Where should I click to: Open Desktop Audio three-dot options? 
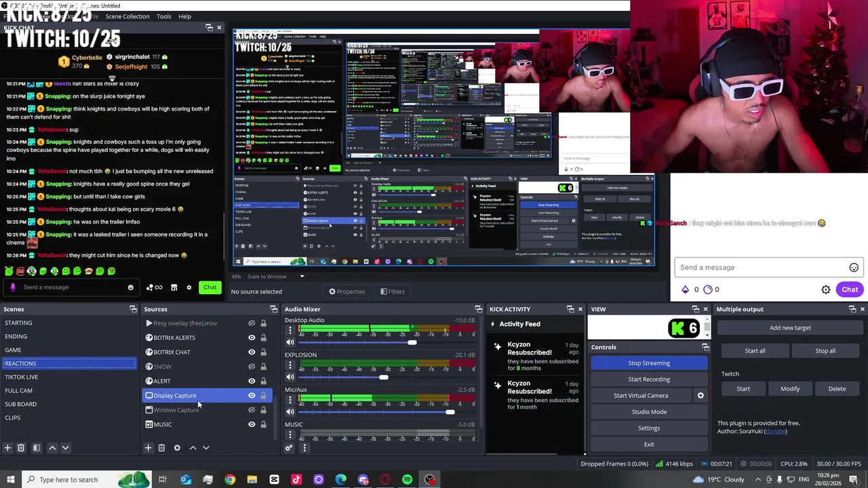click(290, 331)
